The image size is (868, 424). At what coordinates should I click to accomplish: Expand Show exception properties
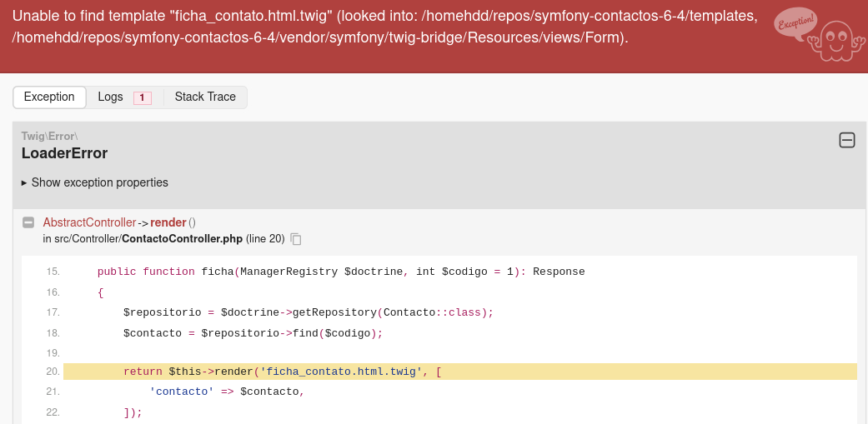pyautogui.click(x=95, y=182)
